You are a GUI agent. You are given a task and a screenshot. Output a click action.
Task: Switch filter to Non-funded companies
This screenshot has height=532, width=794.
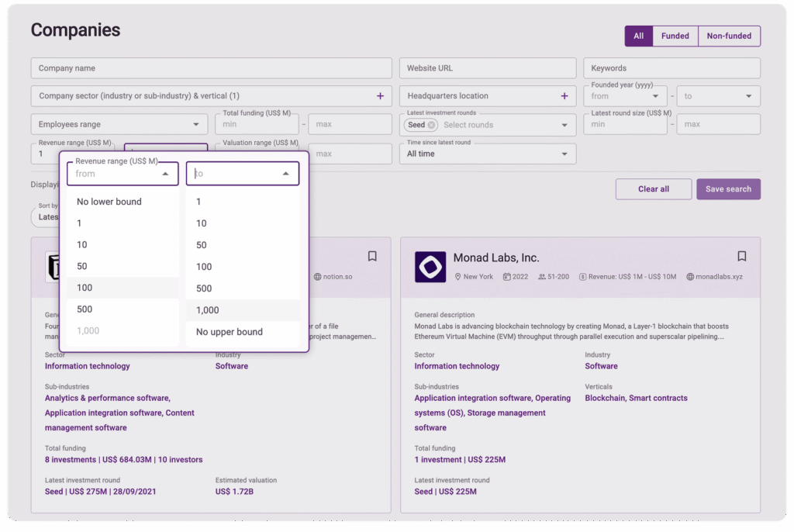point(729,36)
